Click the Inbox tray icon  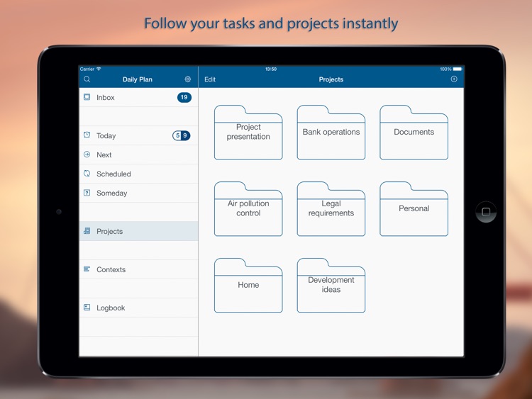[x=87, y=97]
